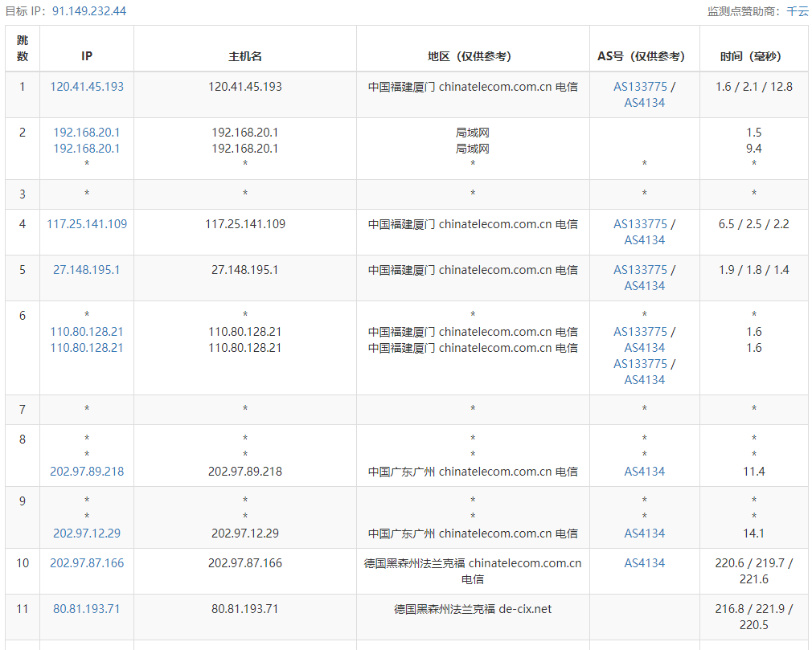Click hop number 3 cell
This screenshot has width=812, height=650.
coord(23,194)
